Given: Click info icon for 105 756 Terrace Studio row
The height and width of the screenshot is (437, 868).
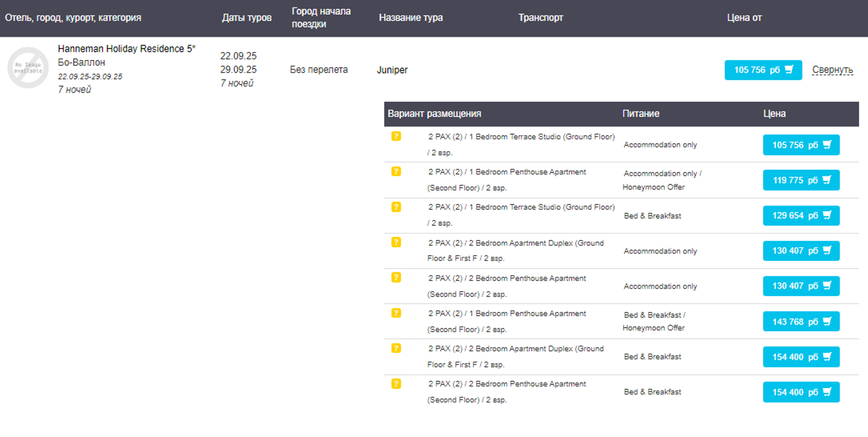Looking at the screenshot, I should 396,136.
